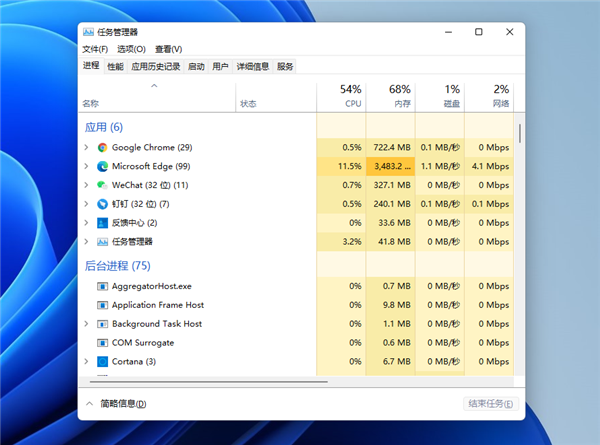This screenshot has height=445, width=600.
Task: Expand the Google Chrome process group
Action: (x=87, y=147)
